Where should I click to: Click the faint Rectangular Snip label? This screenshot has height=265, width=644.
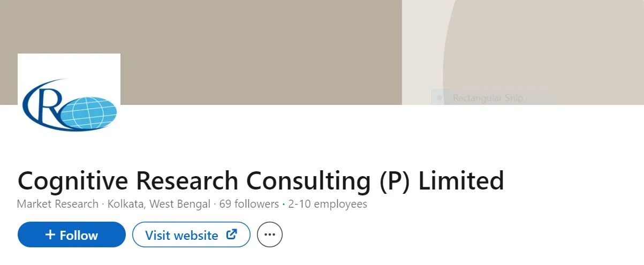tap(488, 98)
